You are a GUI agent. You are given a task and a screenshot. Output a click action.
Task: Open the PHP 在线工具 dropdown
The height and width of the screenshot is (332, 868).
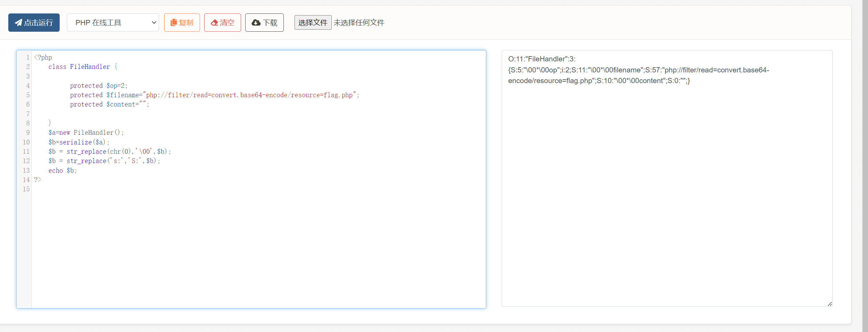113,23
